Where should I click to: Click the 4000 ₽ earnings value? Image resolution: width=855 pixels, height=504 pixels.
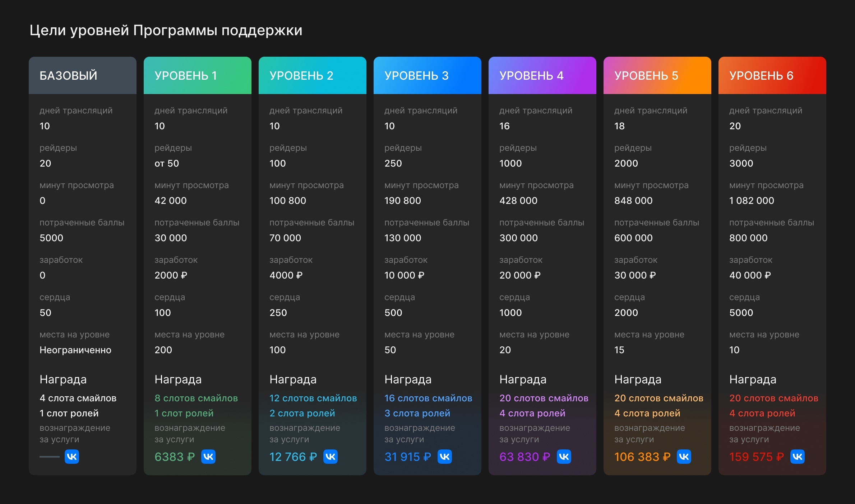tap(286, 275)
